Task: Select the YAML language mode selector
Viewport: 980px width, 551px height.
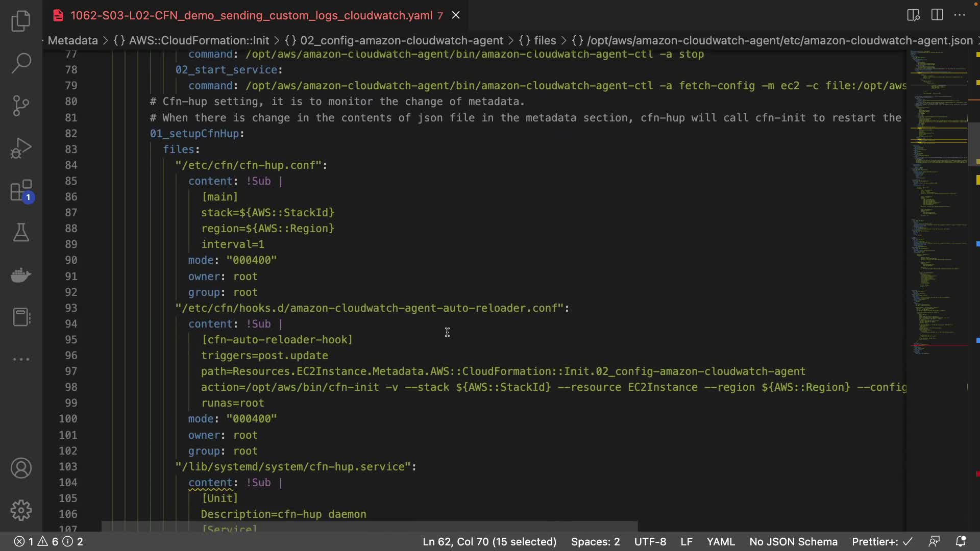Action: [720, 541]
